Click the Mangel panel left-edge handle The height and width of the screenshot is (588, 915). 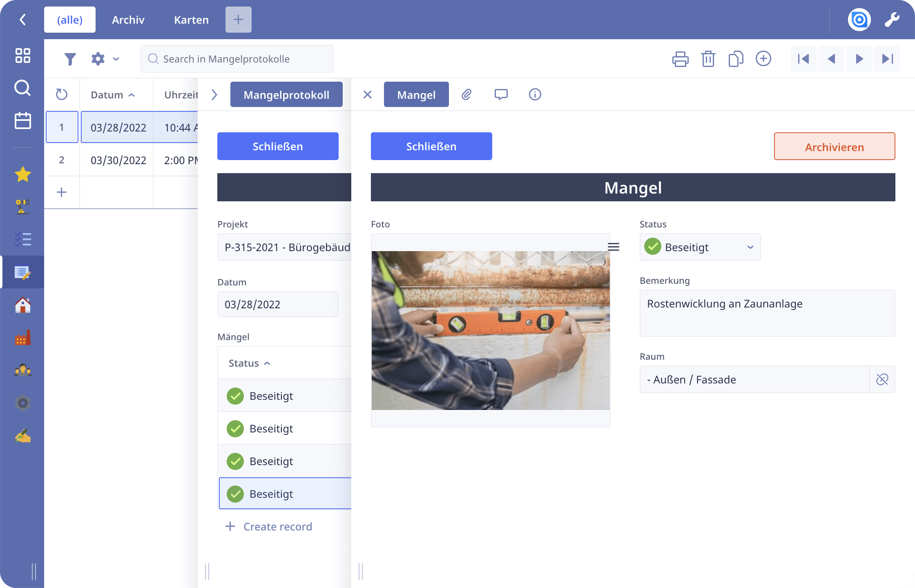coord(361,571)
